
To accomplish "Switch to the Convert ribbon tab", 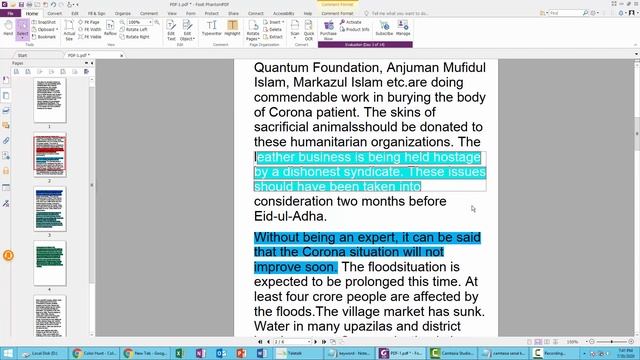I will click(x=54, y=13).
